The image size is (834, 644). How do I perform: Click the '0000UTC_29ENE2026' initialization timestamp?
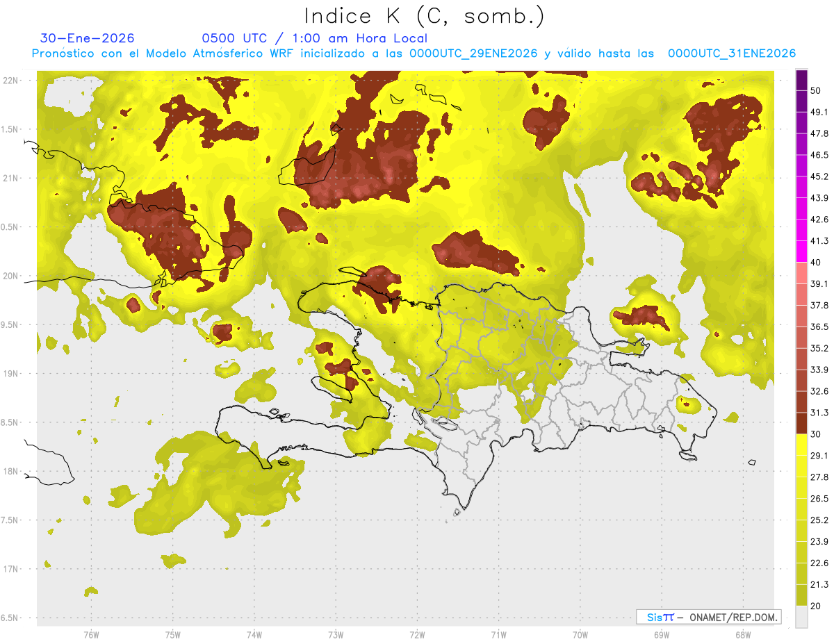[474, 53]
